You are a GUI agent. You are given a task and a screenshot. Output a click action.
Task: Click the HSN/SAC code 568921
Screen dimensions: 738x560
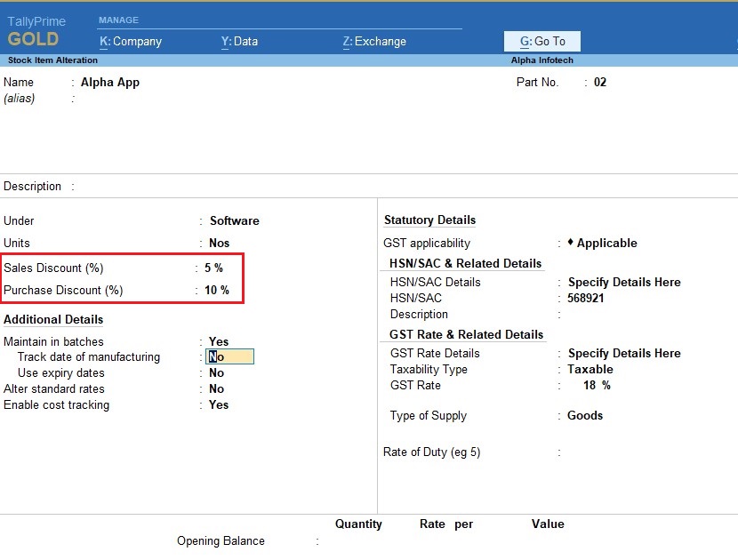(586, 299)
